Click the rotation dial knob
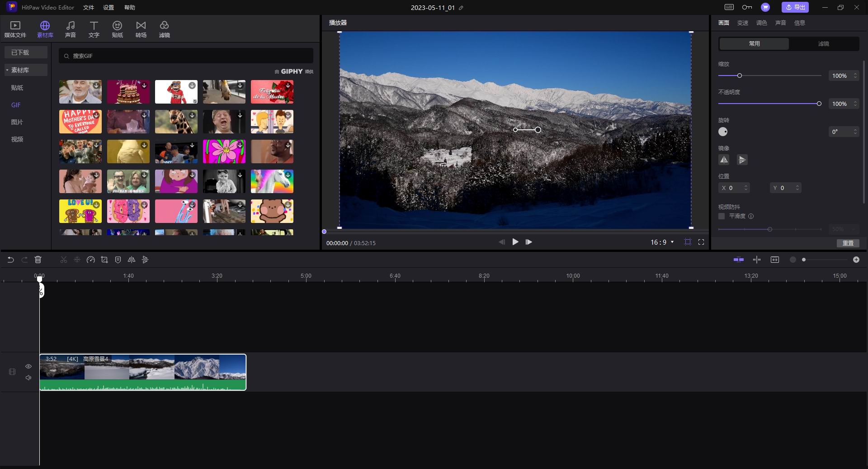The width and height of the screenshot is (868, 469). (723, 132)
